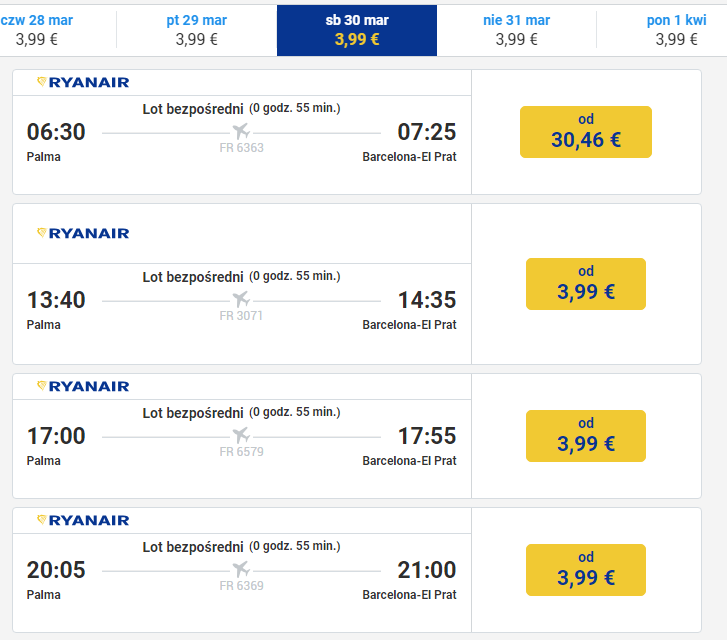727x640 pixels.
Task: Click the airplane icon above FR 6369
Action: tap(241, 569)
